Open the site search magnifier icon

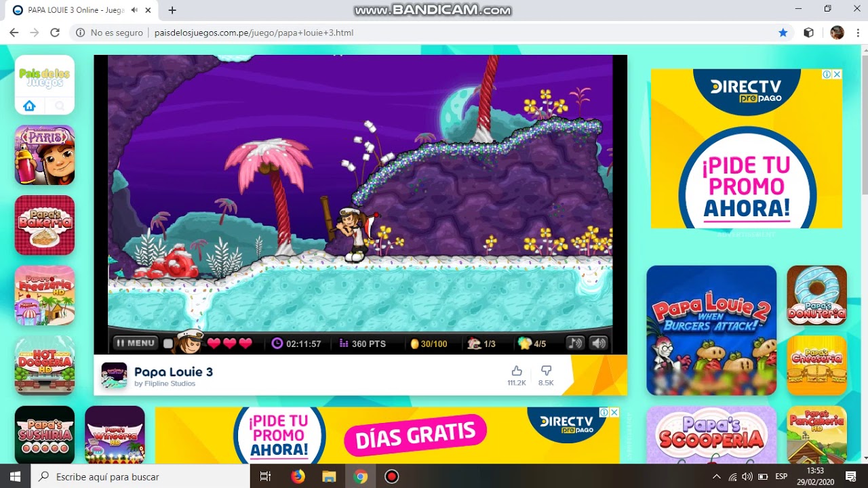60,106
